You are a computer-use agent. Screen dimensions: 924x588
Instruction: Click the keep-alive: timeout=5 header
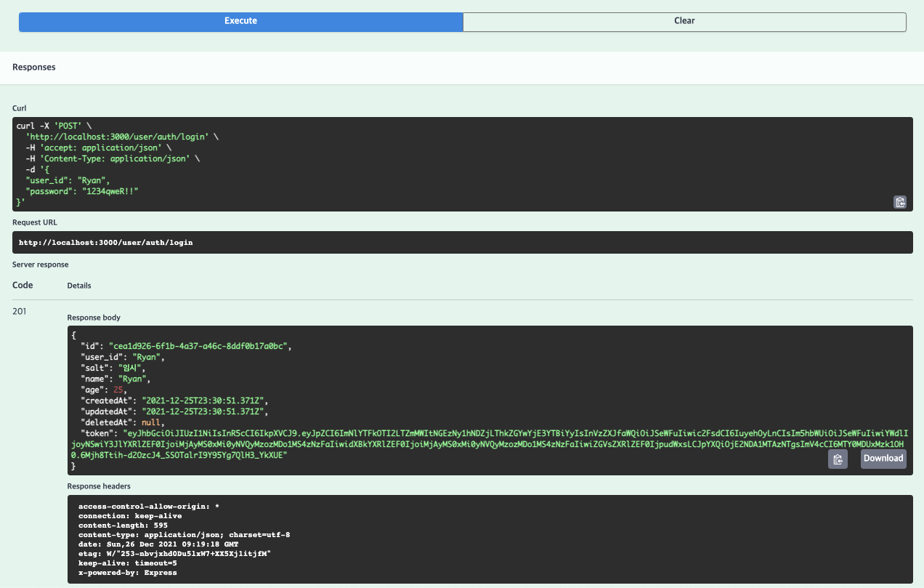pyautogui.click(x=128, y=563)
